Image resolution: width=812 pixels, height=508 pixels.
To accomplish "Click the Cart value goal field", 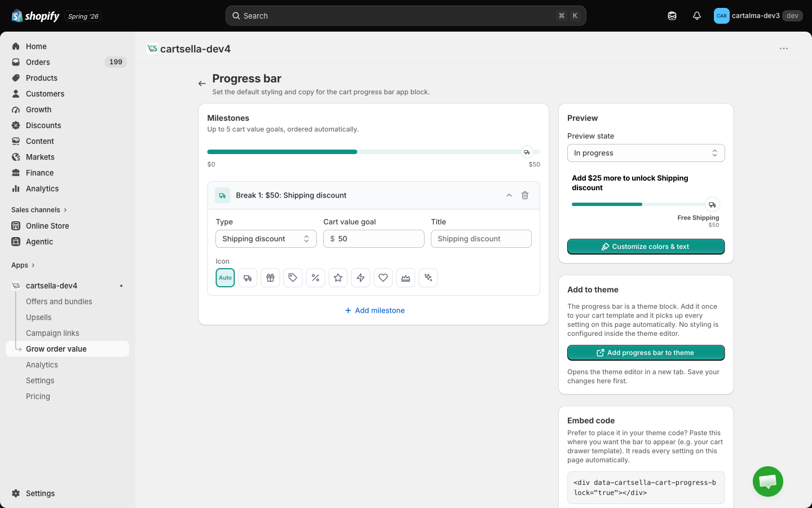I will pyautogui.click(x=374, y=239).
